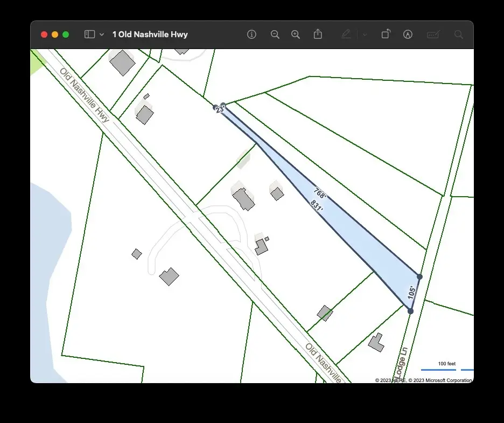Open the Share menu

pyautogui.click(x=318, y=34)
